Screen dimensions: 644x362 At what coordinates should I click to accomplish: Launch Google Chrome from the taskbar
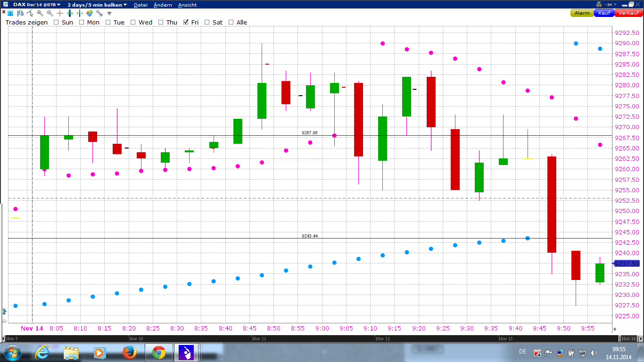160,352
